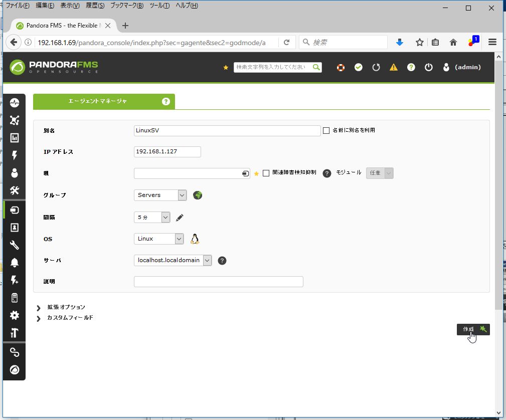
Task: Open the Event alerts lightning-plus sidebar icon
Action: tap(15, 280)
